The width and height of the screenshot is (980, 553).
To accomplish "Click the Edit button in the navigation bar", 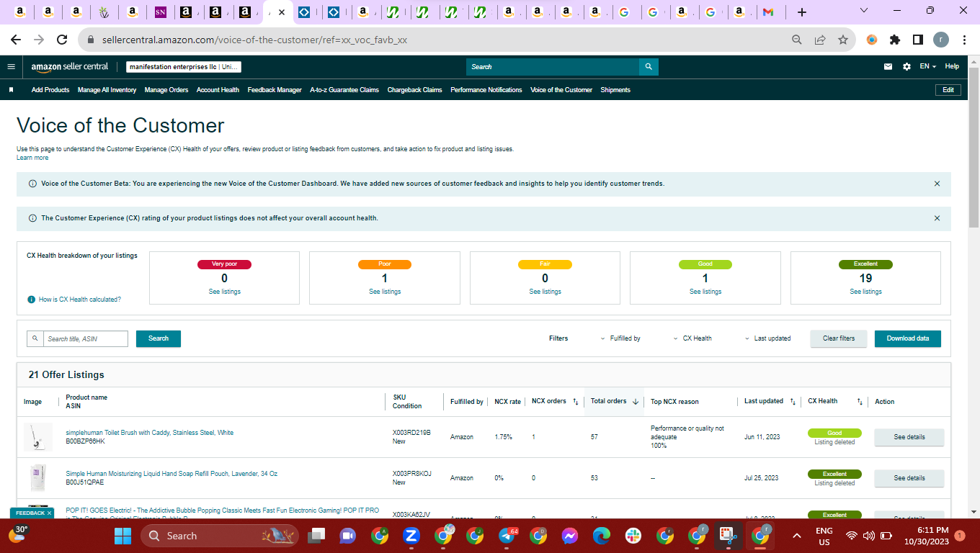I will pos(948,90).
